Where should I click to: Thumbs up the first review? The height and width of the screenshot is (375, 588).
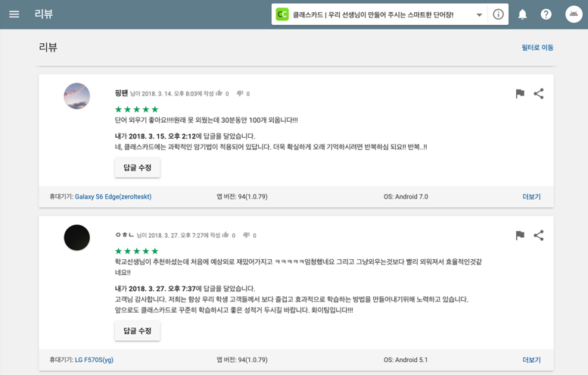click(x=219, y=93)
